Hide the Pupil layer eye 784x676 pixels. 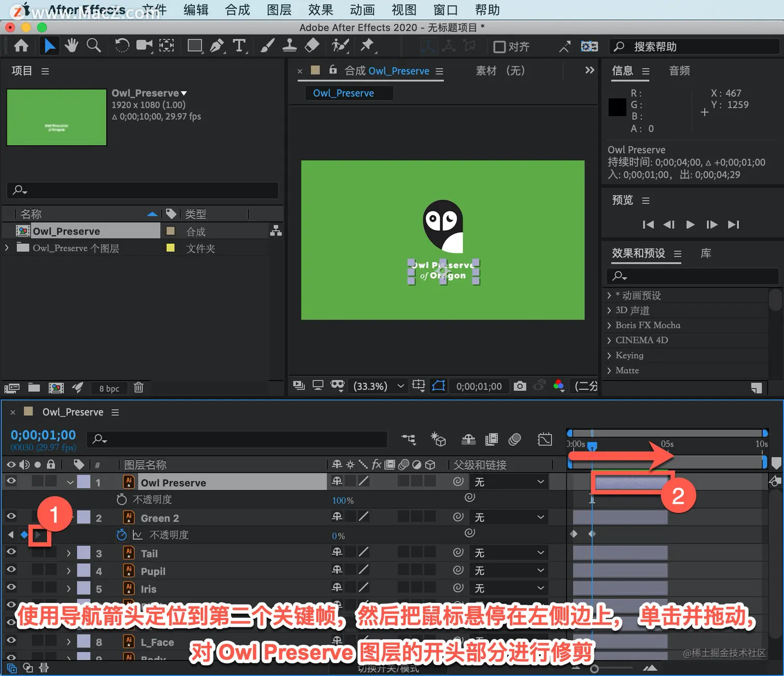(11, 570)
